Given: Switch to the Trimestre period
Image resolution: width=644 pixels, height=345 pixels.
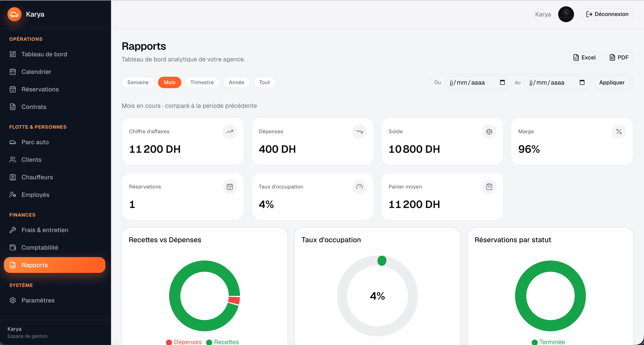Looking at the screenshot, I should pyautogui.click(x=202, y=82).
